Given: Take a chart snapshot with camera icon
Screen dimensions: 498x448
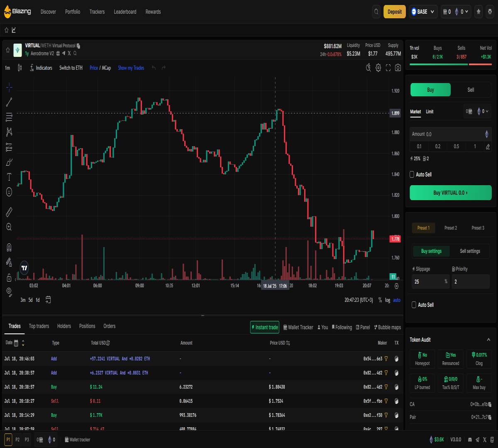Looking at the screenshot, I should pos(398,68).
